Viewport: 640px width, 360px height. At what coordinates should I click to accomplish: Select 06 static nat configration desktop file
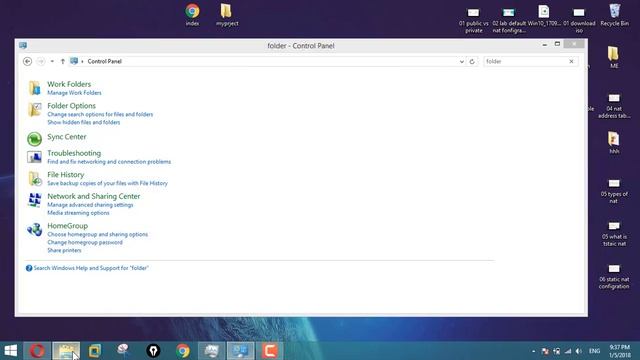614,276
